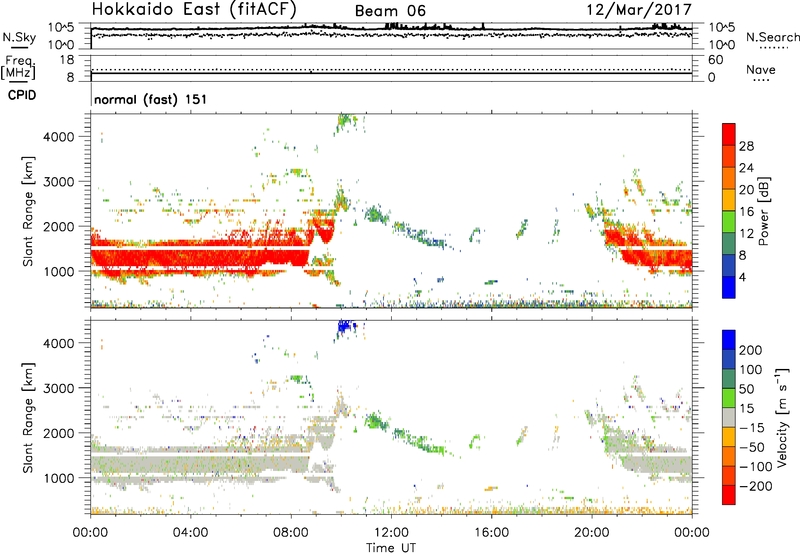Image resolution: width=800 pixels, height=554 pixels.
Task: Click the 'N.Search' legend label
Action: pyautogui.click(x=772, y=37)
